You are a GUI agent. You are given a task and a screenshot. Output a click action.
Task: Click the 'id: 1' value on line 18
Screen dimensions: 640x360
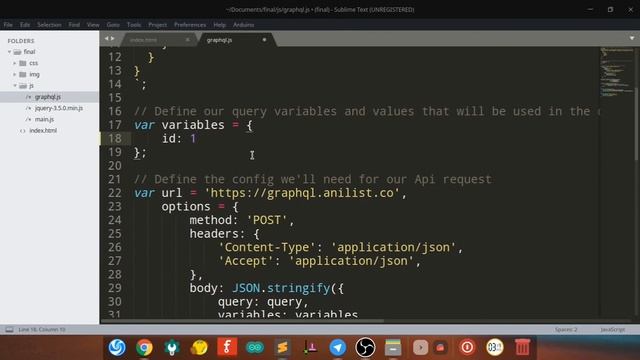(x=179, y=138)
